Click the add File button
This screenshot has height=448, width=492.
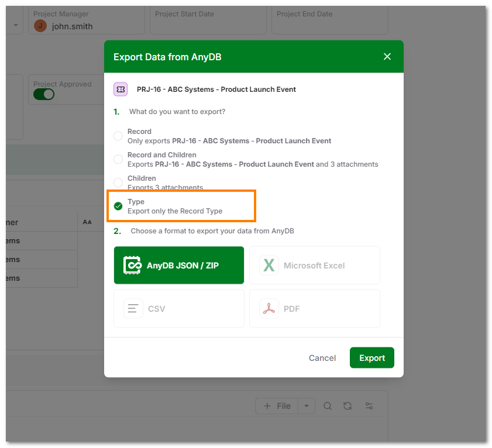tap(277, 406)
